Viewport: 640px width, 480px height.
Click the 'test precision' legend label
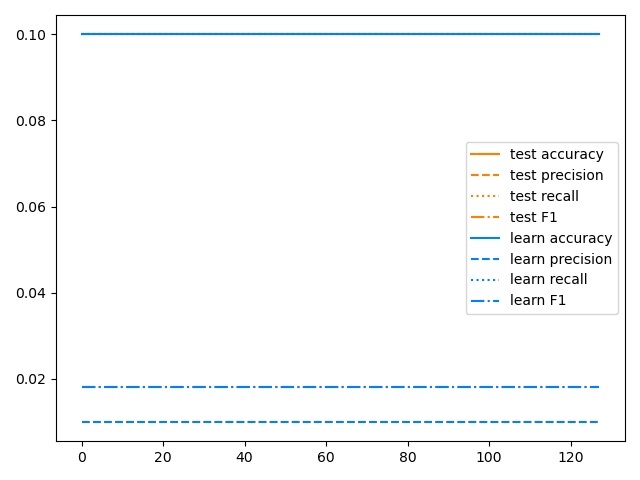click(x=556, y=175)
